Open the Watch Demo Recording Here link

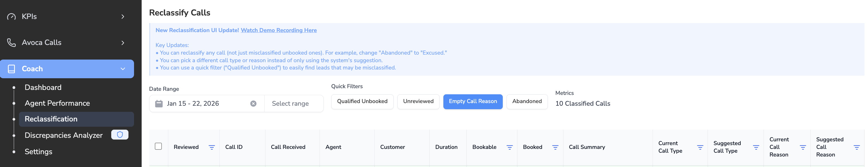click(x=278, y=30)
